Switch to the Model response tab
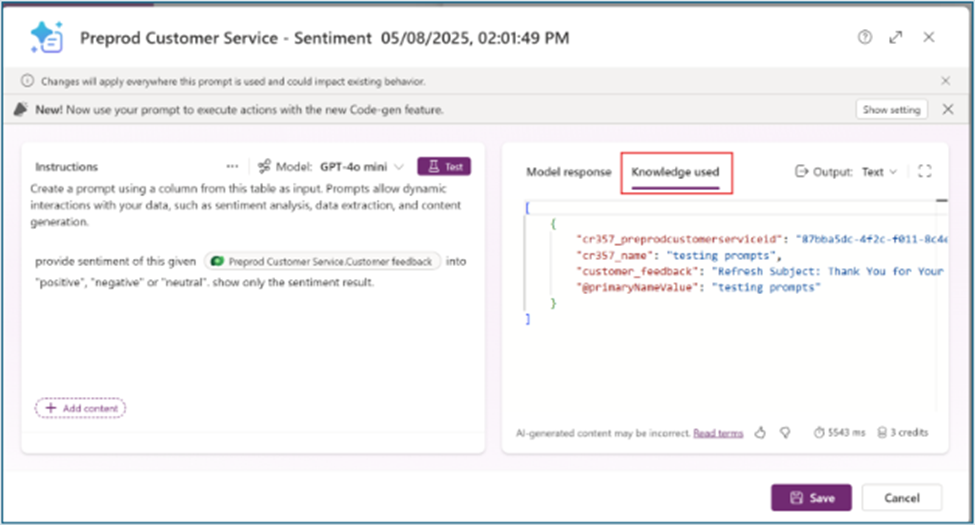This screenshot has width=975, height=525. pos(568,172)
